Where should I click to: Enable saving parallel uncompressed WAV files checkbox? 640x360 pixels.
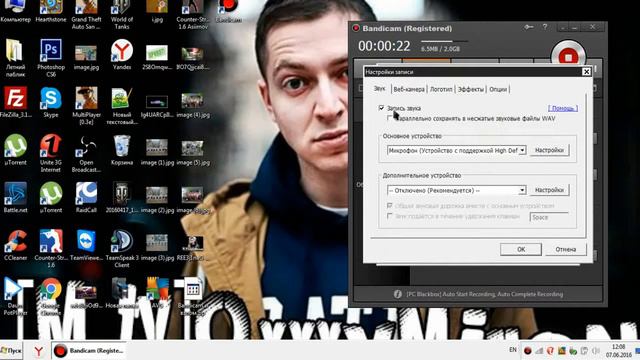389,118
